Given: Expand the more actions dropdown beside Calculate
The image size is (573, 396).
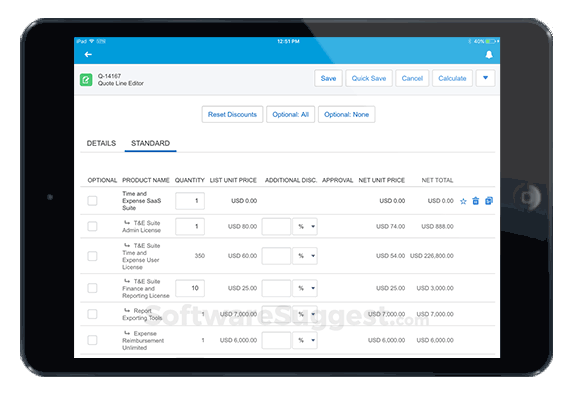Looking at the screenshot, I should [485, 78].
